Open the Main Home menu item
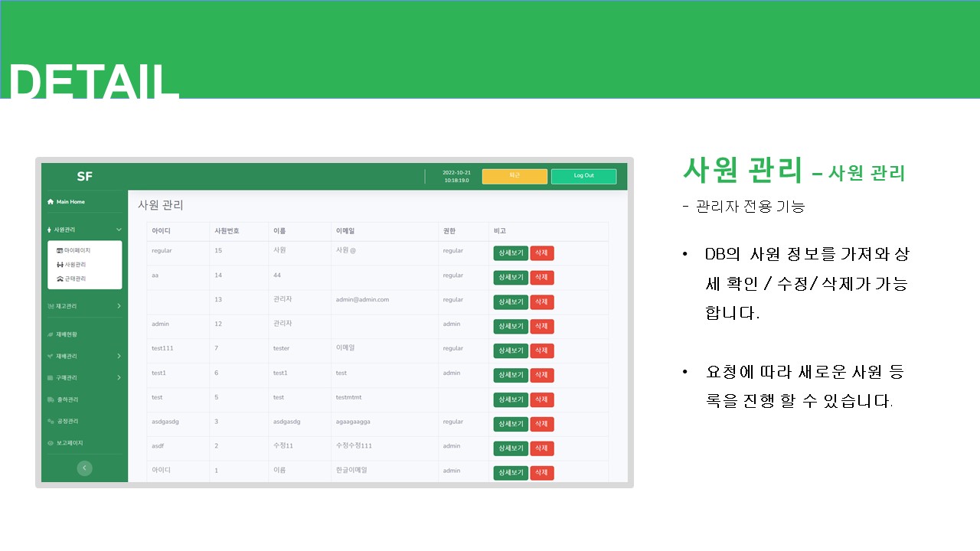 point(70,202)
